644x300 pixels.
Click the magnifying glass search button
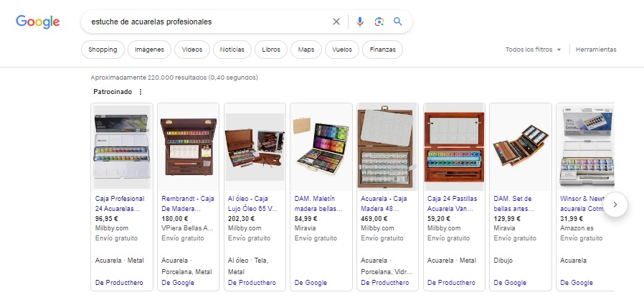(x=398, y=22)
